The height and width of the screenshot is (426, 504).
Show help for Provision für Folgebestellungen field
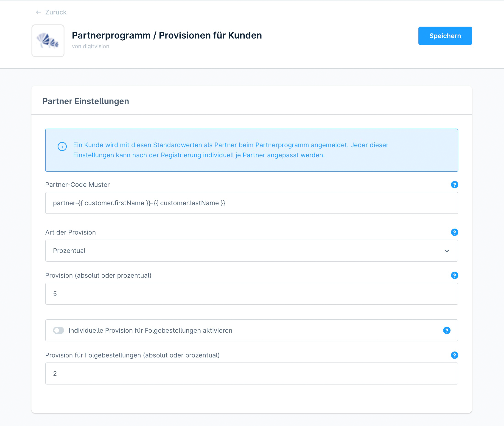tap(454, 355)
